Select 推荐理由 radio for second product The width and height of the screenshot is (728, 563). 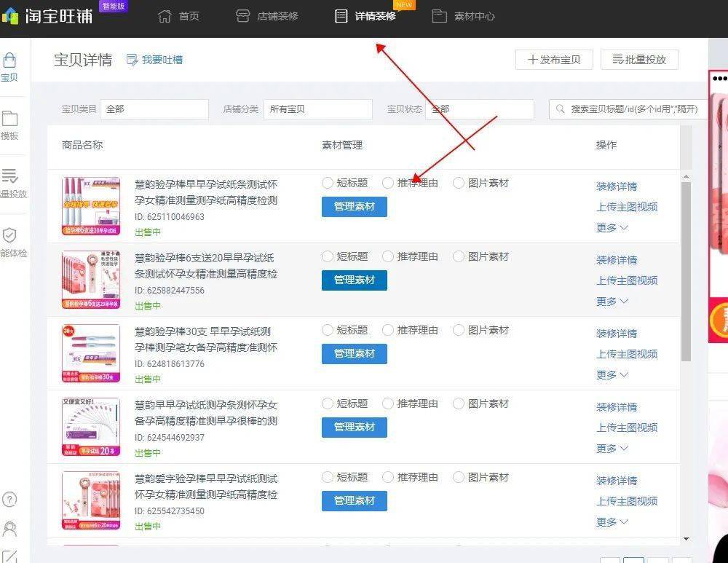pyautogui.click(x=388, y=256)
